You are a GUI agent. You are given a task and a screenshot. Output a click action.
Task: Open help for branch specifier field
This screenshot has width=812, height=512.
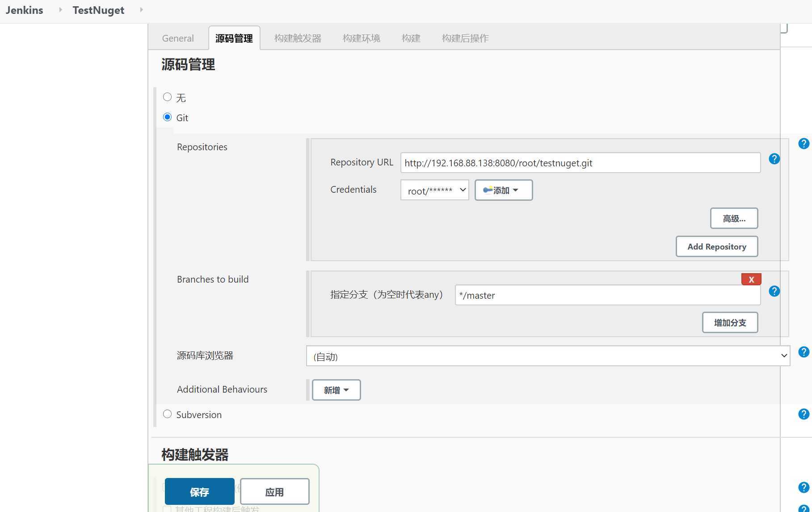pyautogui.click(x=774, y=291)
